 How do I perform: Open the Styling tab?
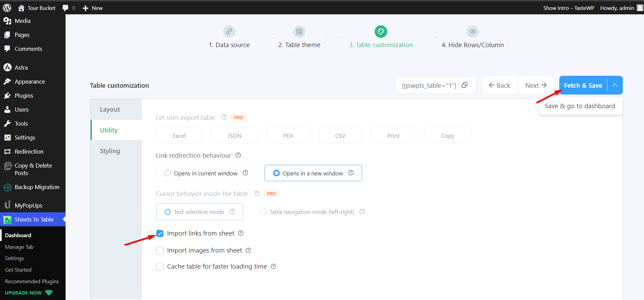click(x=116, y=151)
